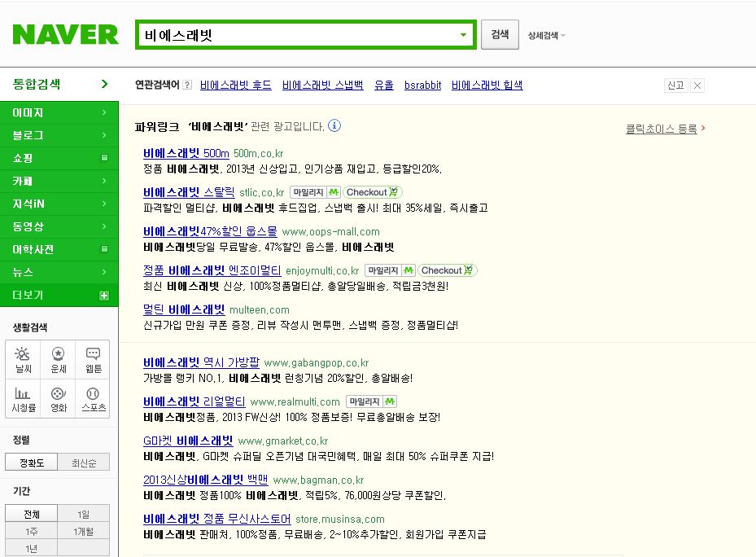This screenshot has width=756, height=557.
Task: Open the 멀틴 비에스래빗 link
Action: pos(184,309)
